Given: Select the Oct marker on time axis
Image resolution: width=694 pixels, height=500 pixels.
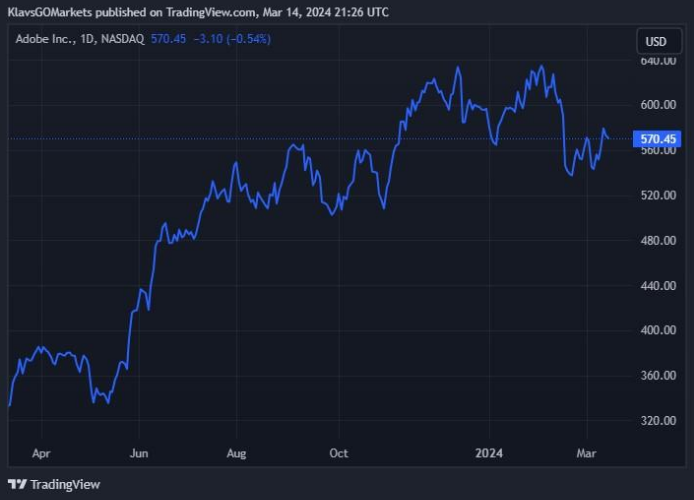Looking at the screenshot, I should (x=338, y=453).
